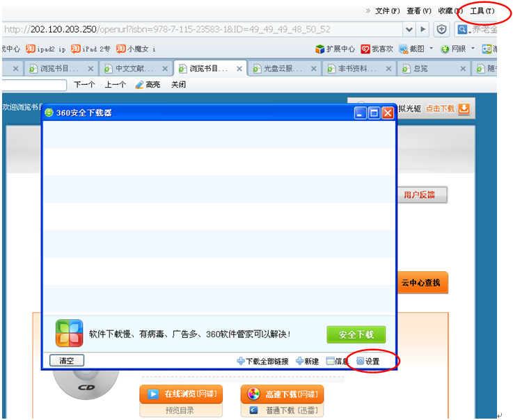513x420 pixels.
Task: Click 新建 to create a download
Action: point(307,361)
